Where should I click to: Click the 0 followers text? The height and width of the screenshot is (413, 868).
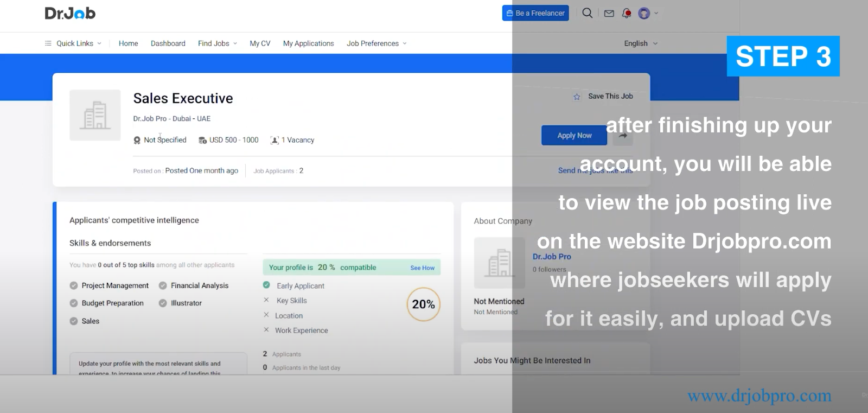point(550,269)
